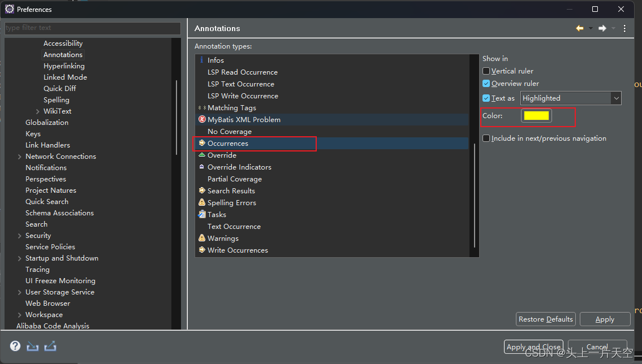Select MyBatis XML Problem annotation
Image resolution: width=642 pixels, height=364 pixels.
(x=244, y=119)
